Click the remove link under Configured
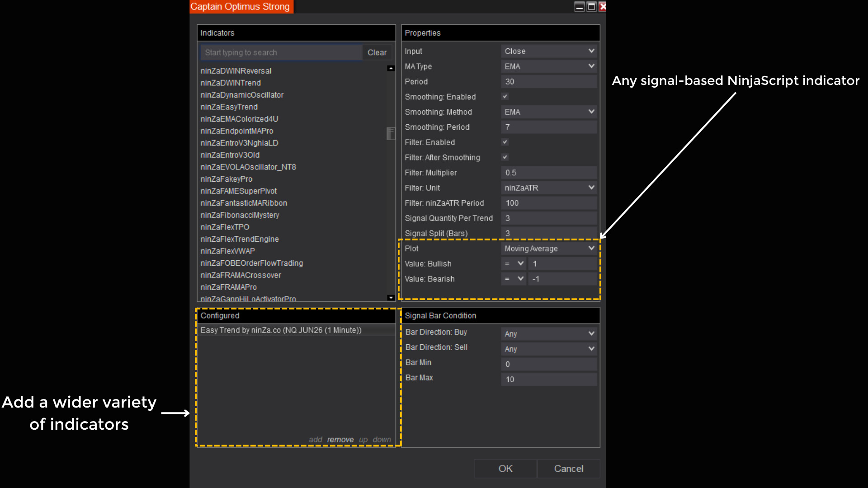Viewport: 868px width, 488px height. 340,440
